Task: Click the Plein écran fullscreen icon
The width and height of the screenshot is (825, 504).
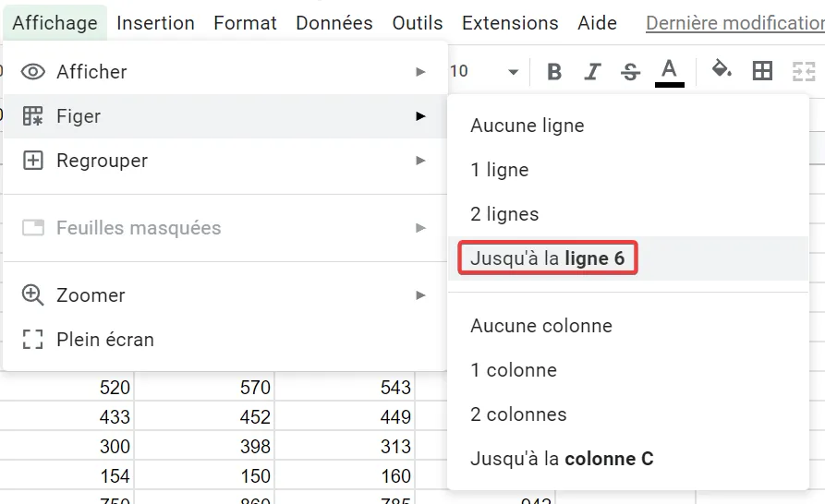Action: tap(32, 340)
